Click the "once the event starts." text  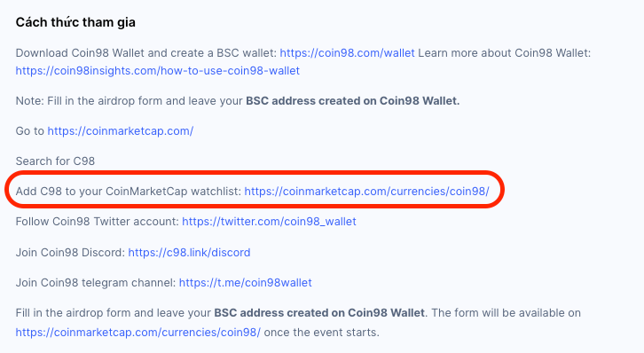point(322,332)
